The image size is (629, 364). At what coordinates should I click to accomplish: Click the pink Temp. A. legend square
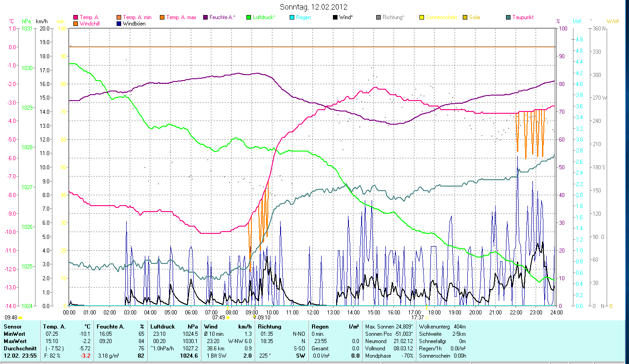(76, 17)
